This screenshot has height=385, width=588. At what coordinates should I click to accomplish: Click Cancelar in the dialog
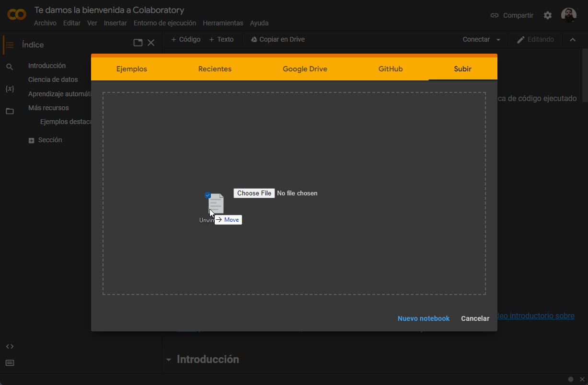475,318
